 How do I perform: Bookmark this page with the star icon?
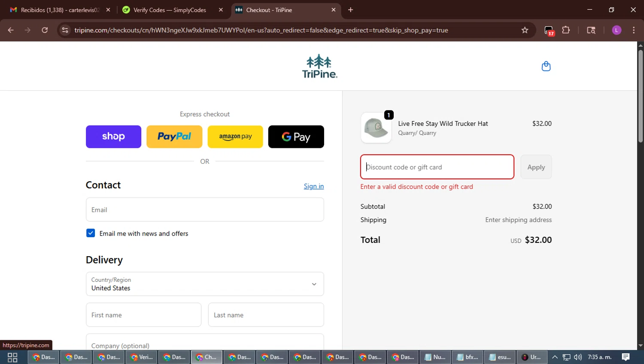525,30
